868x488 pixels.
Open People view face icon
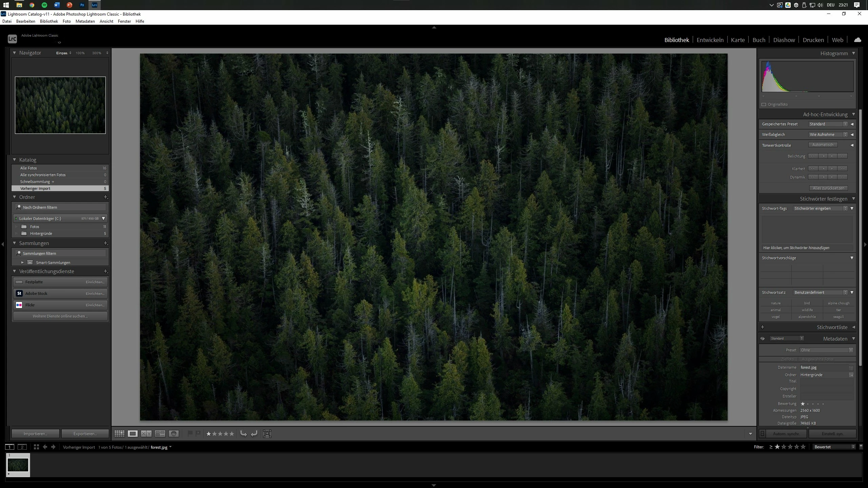pos(174,433)
